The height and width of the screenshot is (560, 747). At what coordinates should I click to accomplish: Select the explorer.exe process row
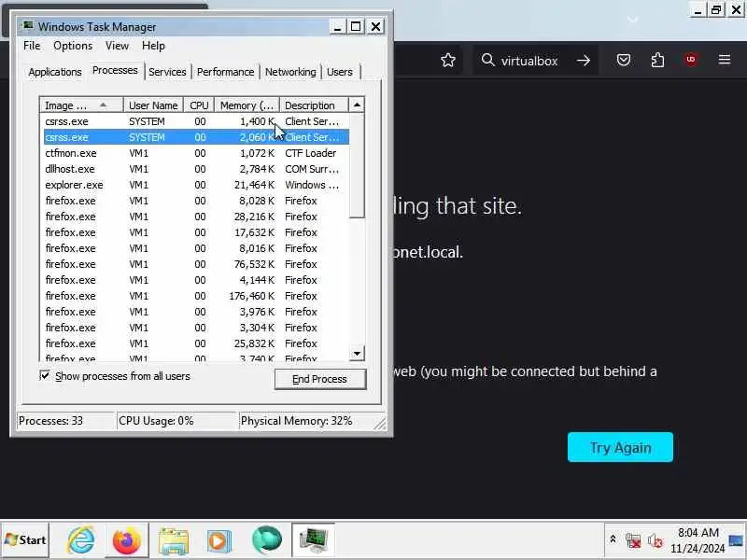(196, 185)
